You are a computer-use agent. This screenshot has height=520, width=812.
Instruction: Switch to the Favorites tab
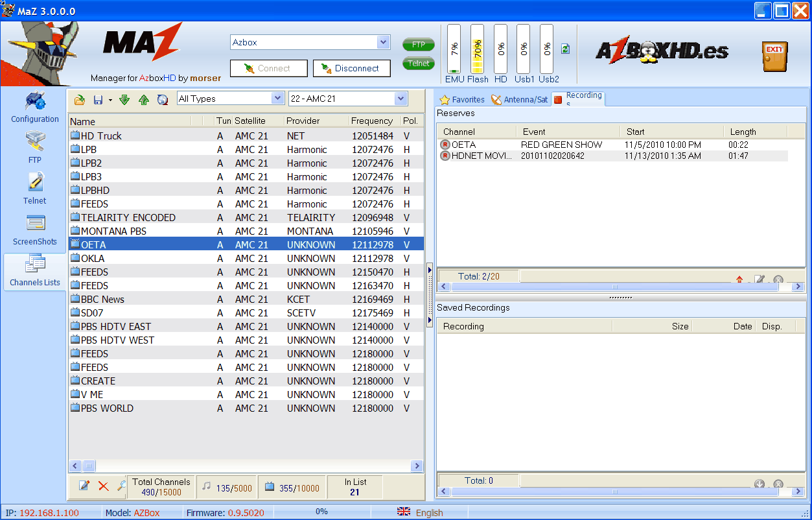(462, 100)
